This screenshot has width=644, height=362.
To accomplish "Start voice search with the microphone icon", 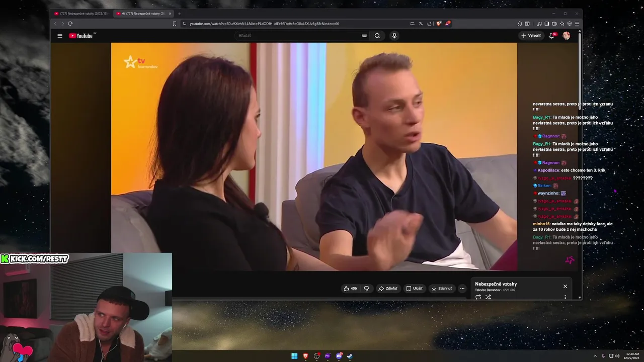I will [x=394, y=36].
